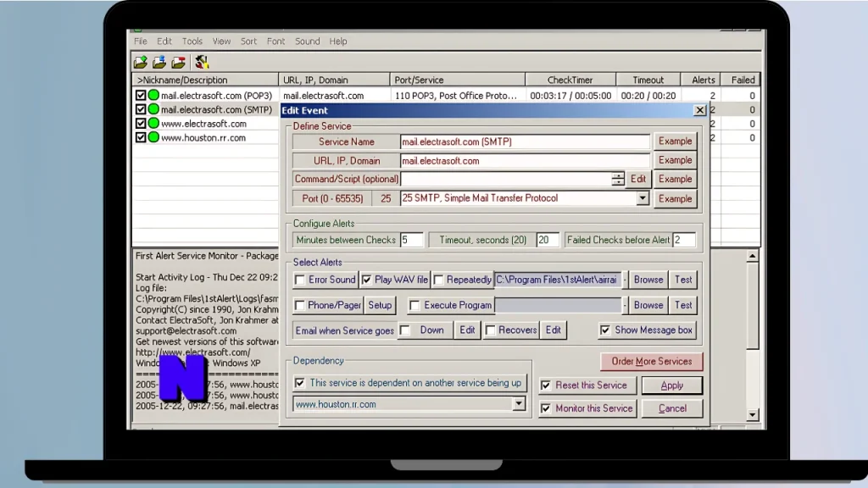Screen dimensions: 868x488
Task: Click Order More Services button
Action: point(652,361)
